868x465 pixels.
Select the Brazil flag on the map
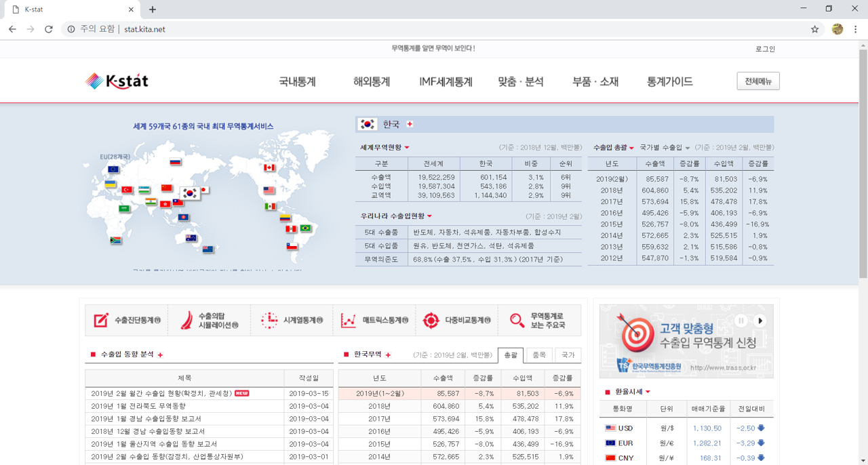coord(306,228)
